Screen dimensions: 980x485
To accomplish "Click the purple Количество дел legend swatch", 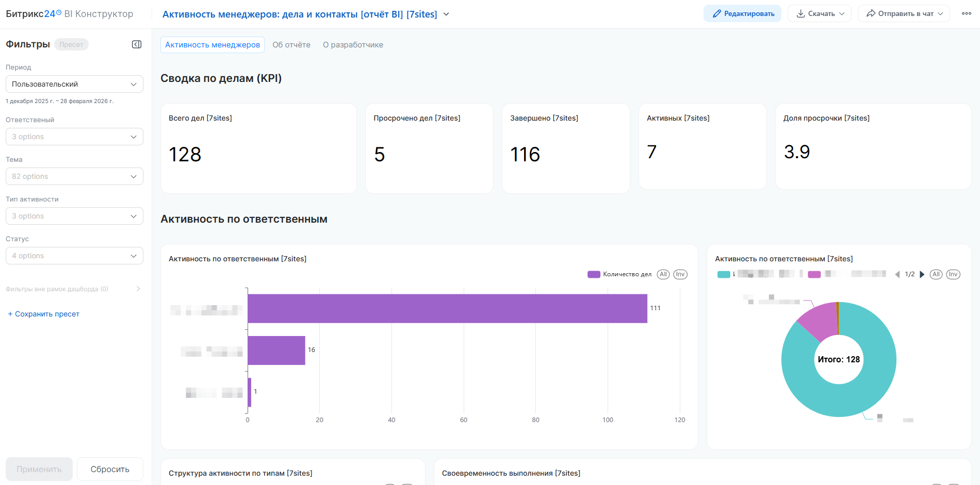I will click(594, 274).
